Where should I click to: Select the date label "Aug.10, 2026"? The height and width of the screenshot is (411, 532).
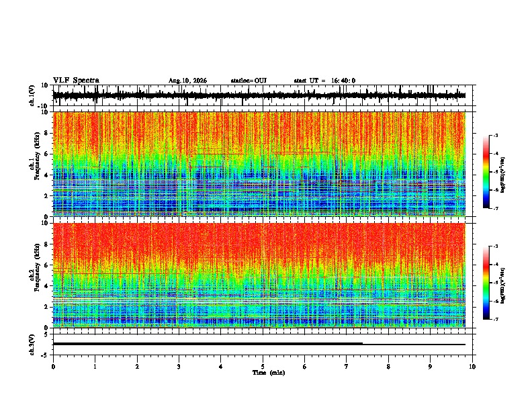pos(187,81)
